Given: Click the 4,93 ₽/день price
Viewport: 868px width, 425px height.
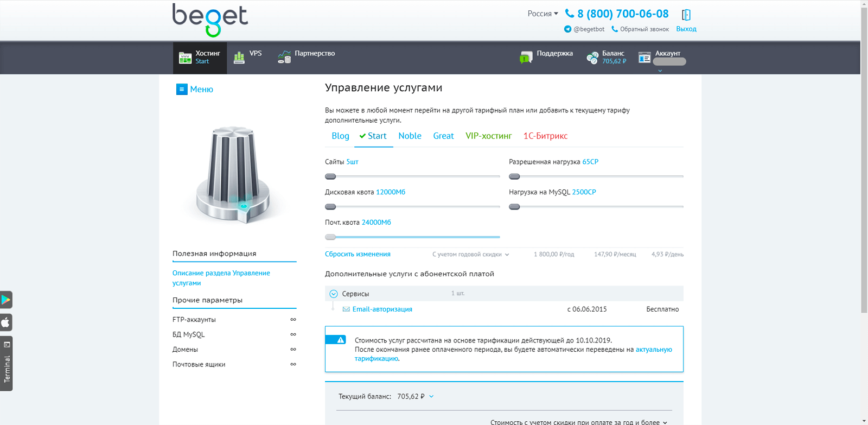Looking at the screenshot, I should tap(667, 254).
